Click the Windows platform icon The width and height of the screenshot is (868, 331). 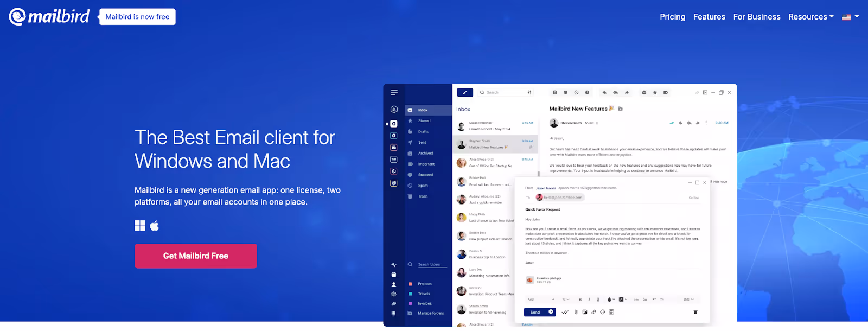tap(140, 226)
